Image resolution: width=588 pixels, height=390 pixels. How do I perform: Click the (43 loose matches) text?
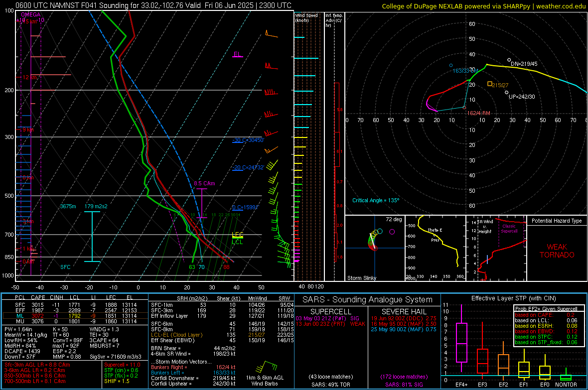coord(331,377)
